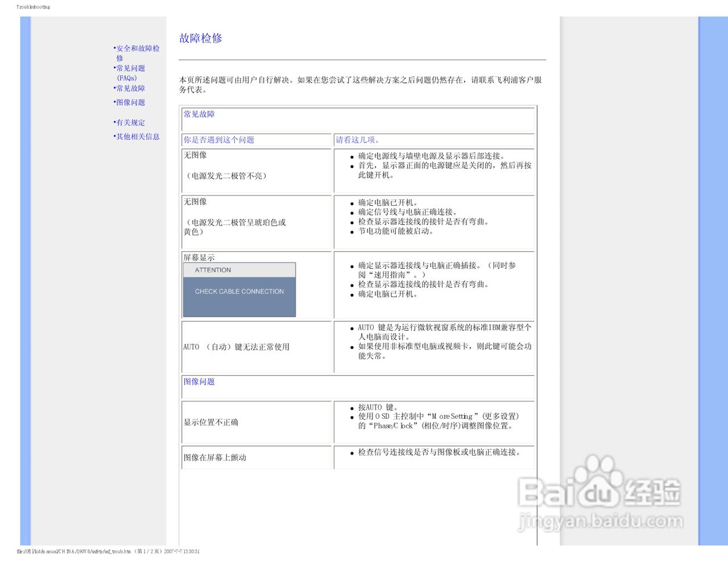Click the CHECK CABLE CONNECTION message area

coord(239,292)
